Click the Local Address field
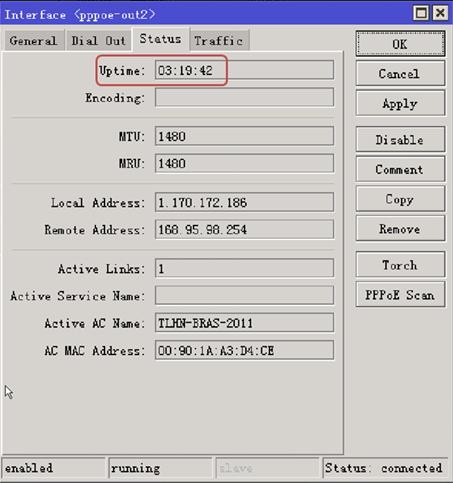This screenshot has height=483, width=453. click(x=244, y=202)
